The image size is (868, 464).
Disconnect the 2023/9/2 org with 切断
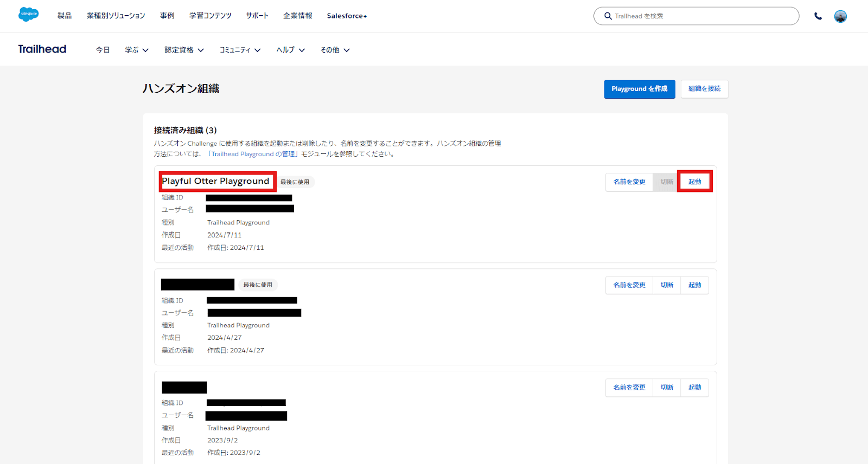click(x=667, y=388)
